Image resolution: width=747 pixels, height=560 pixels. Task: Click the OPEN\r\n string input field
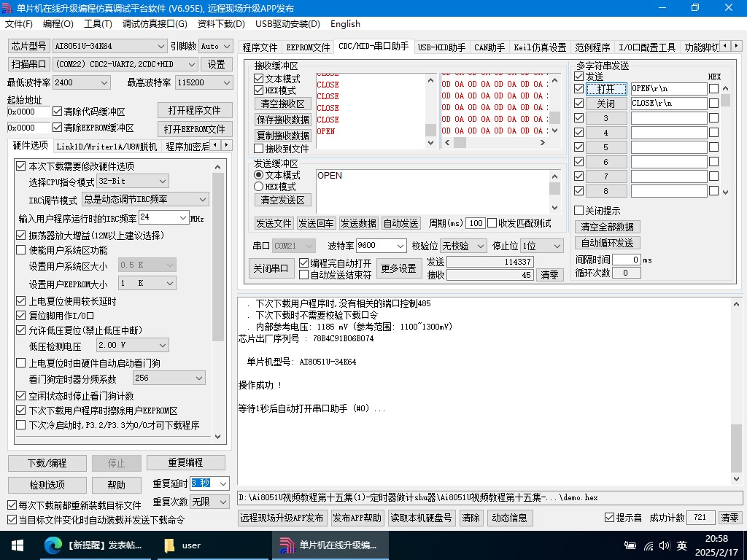(669, 88)
